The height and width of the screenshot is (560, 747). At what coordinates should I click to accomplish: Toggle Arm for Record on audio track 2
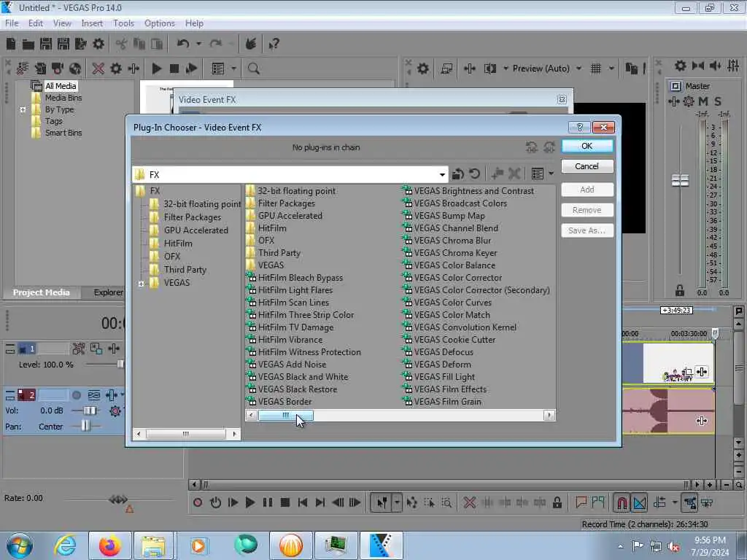pyautogui.click(x=76, y=395)
